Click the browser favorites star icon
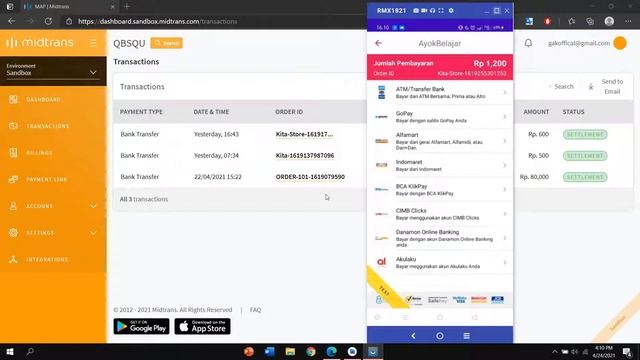This screenshot has height=360, width=640. click(571, 21)
